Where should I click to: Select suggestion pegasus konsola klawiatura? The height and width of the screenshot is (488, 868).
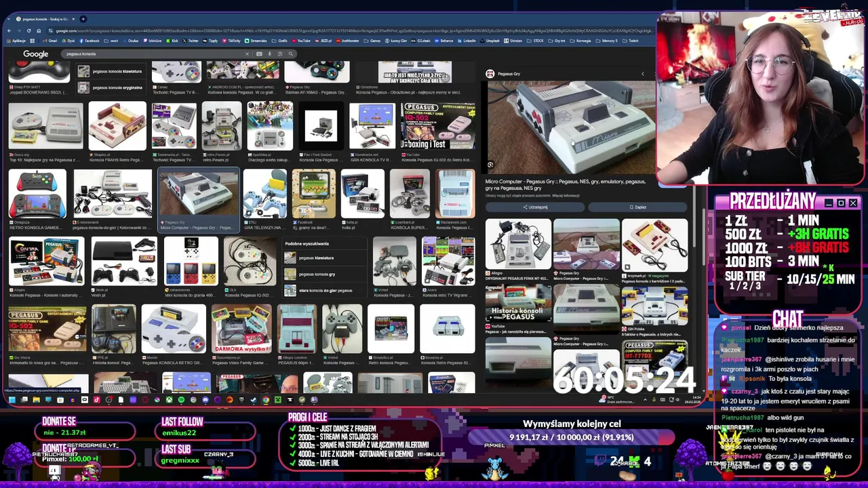click(111, 71)
